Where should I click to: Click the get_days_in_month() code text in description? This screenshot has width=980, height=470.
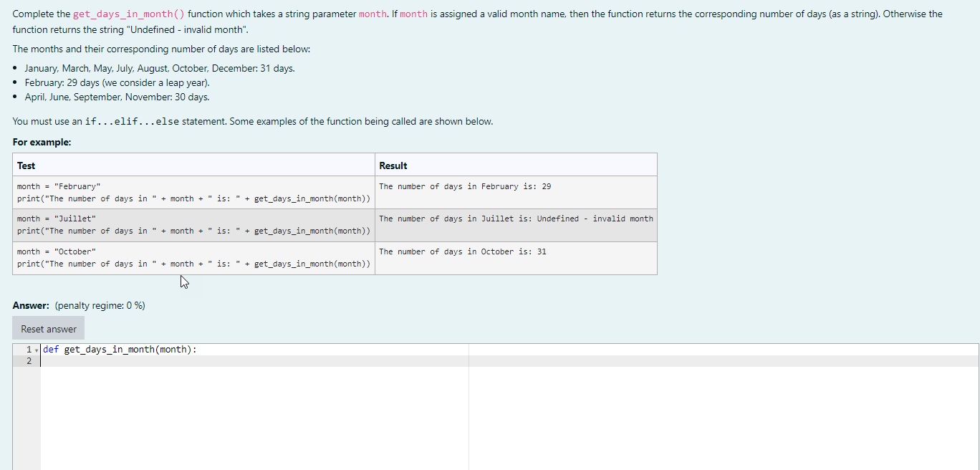(129, 14)
